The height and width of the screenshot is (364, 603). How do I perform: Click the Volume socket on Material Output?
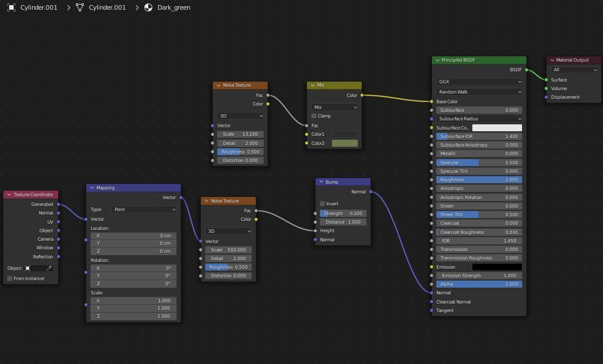click(546, 88)
